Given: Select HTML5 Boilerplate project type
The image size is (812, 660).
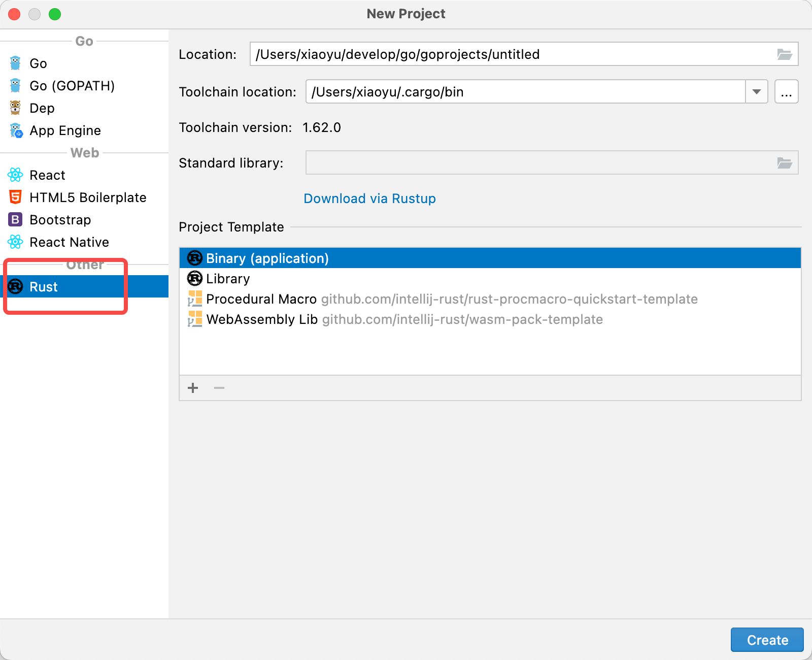Looking at the screenshot, I should [x=84, y=197].
